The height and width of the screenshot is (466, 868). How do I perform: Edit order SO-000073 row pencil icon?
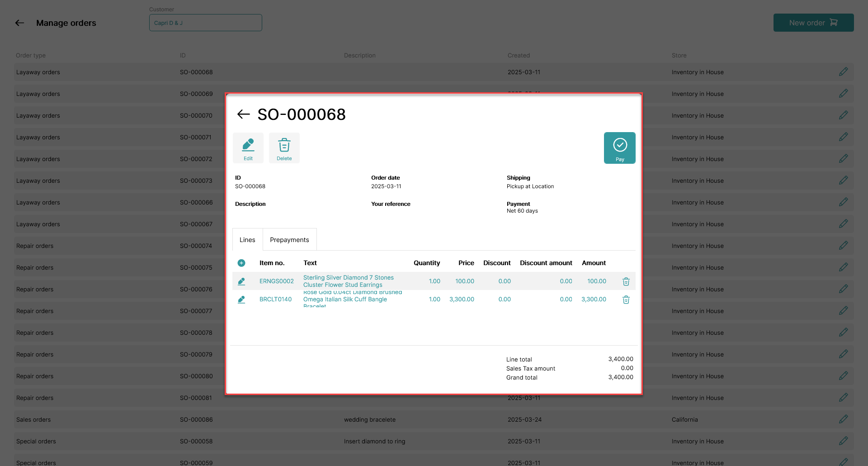tap(844, 181)
